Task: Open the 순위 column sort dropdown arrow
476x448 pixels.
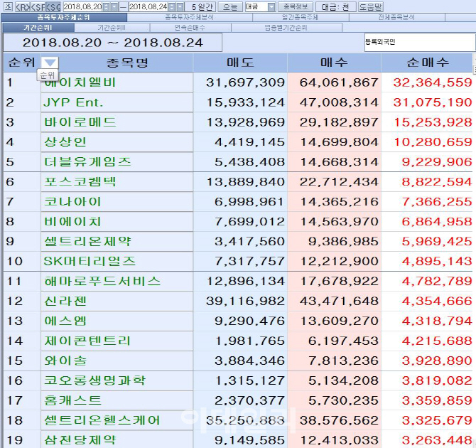Action: pos(50,63)
